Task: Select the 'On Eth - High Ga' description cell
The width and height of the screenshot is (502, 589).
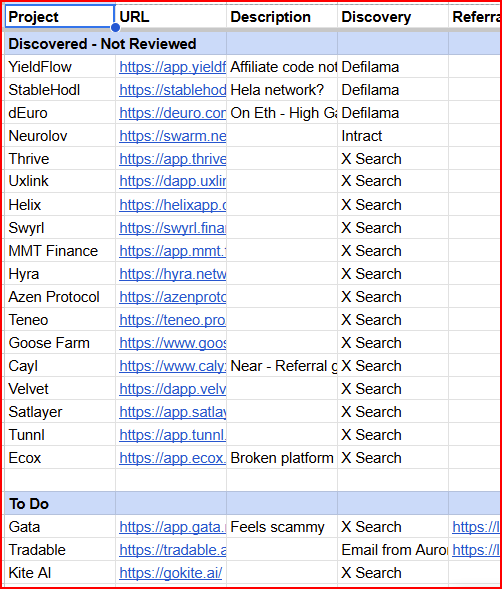Action: tap(282, 113)
